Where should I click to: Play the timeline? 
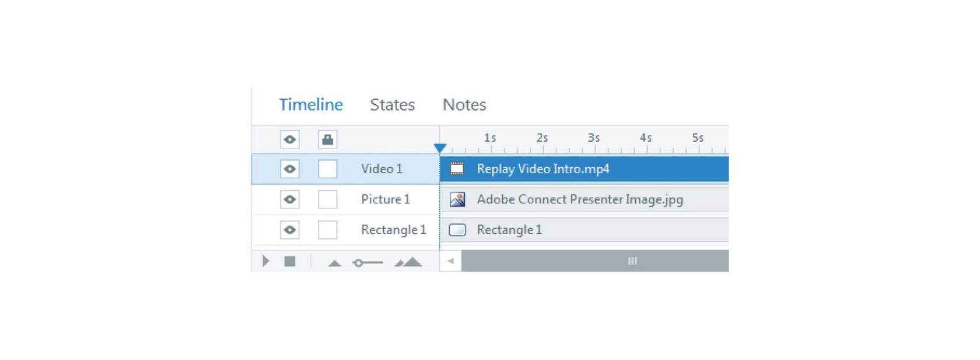[266, 261]
